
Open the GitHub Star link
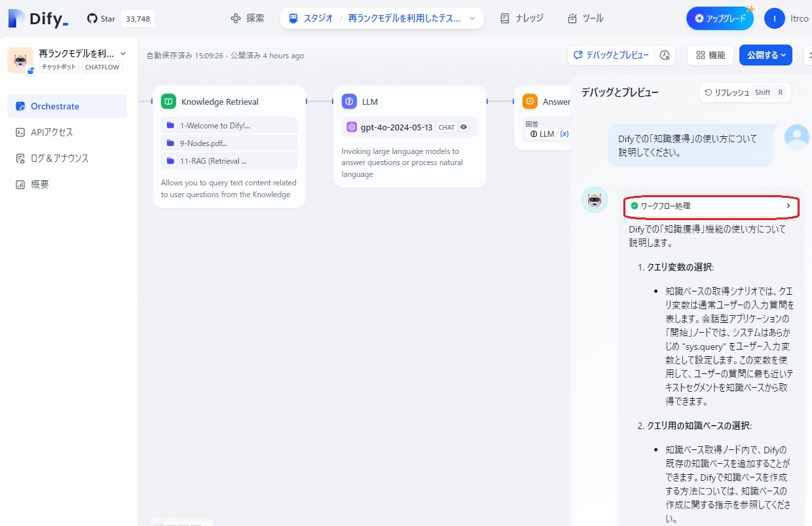[x=101, y=19]
